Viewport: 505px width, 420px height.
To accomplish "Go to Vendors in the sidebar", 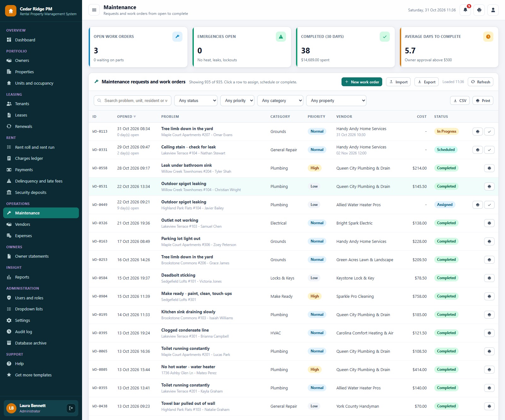I will point(41,225).
